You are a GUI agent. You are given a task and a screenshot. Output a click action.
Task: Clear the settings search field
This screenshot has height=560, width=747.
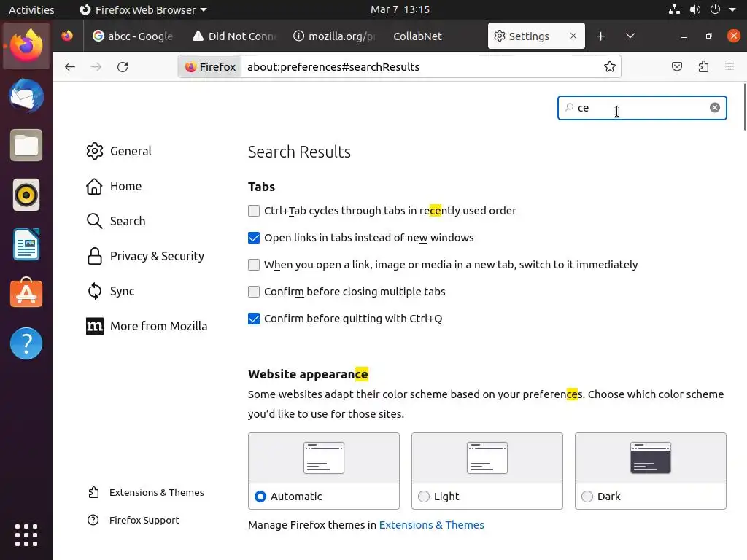pos(715,108)
